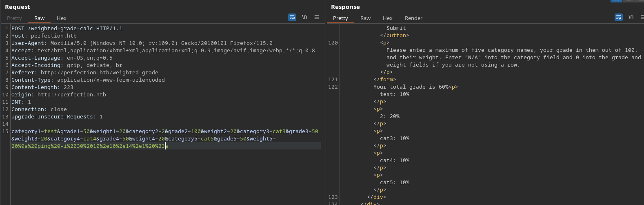This screenshot has height=205, width=644.
Task: Select the Raw tab in Request panel
Action: 40,18
